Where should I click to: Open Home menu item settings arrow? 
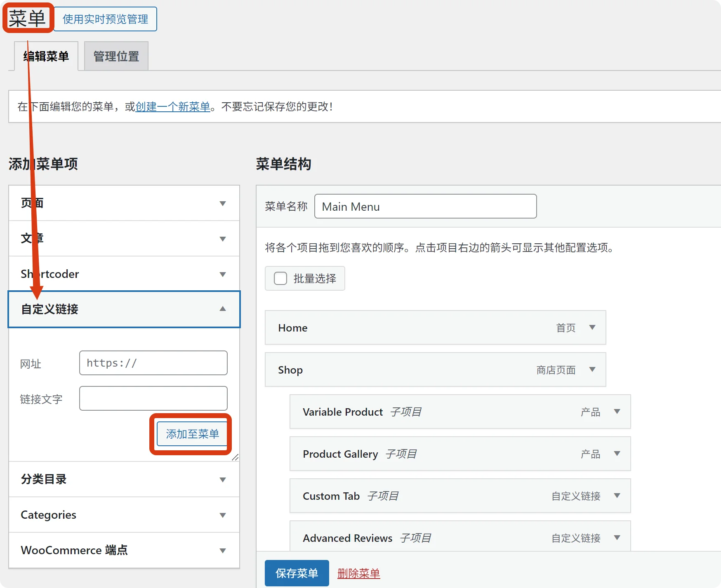pyautogui.click(x=592, y=327)
